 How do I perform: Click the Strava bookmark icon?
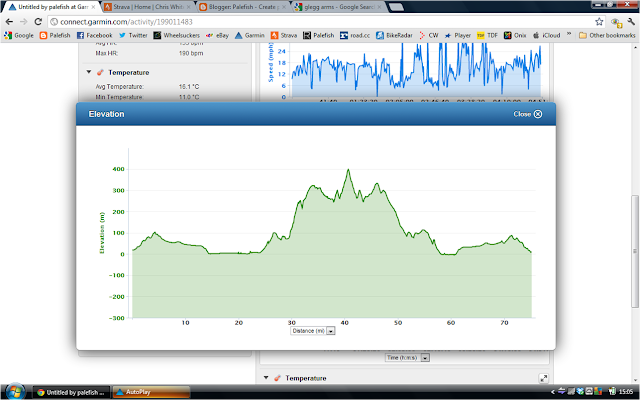[x=274, y=36]
